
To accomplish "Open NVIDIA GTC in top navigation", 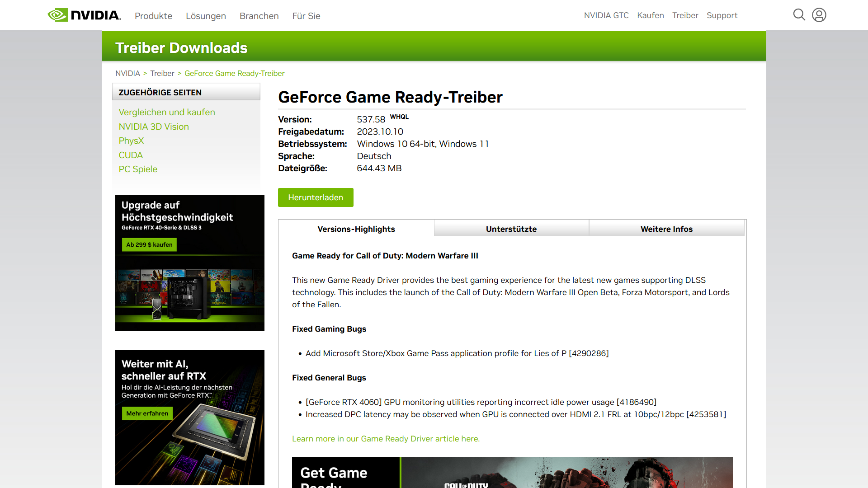I will pyautogui.click(x=606, y=15).
